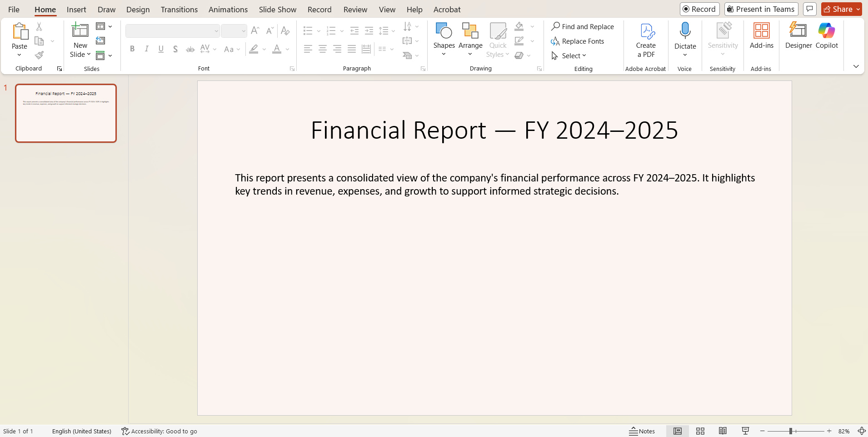
Task: Click the font color A button
Action: click(277, 49)
